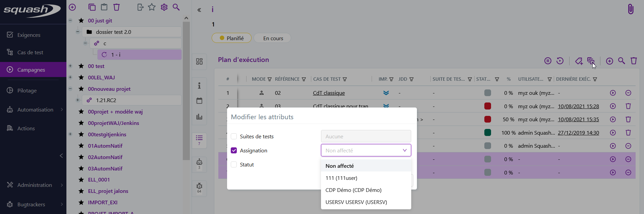644x214 pixels.
Task: Click the search icon in execution plan toolbar
Action: point(622,61)
